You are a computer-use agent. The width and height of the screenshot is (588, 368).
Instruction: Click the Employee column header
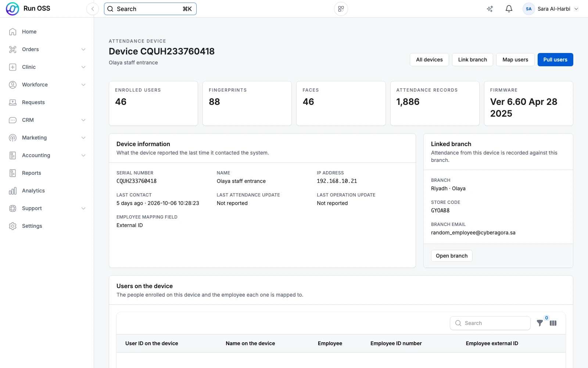tap(330, 343)
